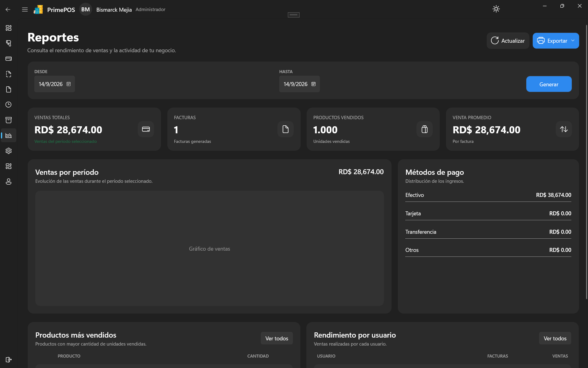This screenshot has height=368, width=588.
Task: Open calendar picker for Desde date
Action: click(69, 84)
